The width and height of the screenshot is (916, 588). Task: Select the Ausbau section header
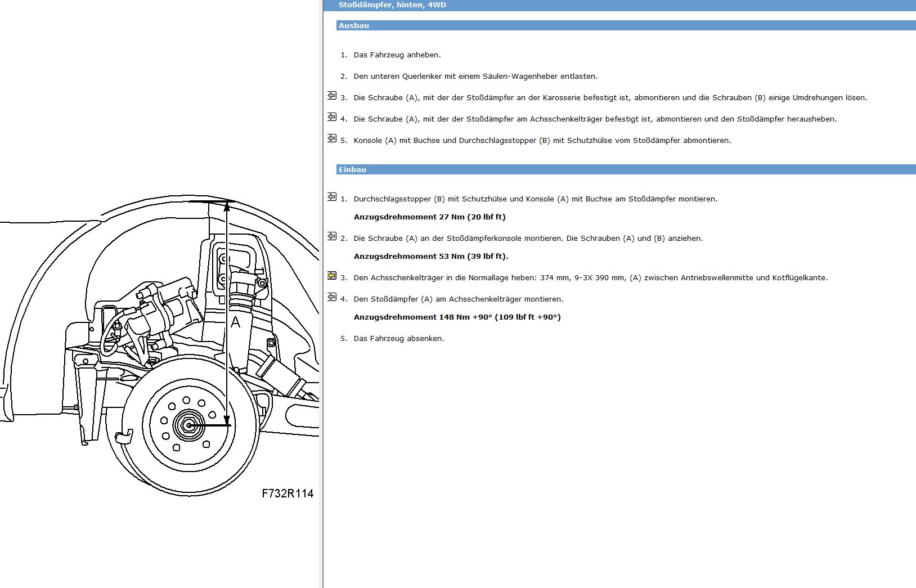(x=626, y=25)
